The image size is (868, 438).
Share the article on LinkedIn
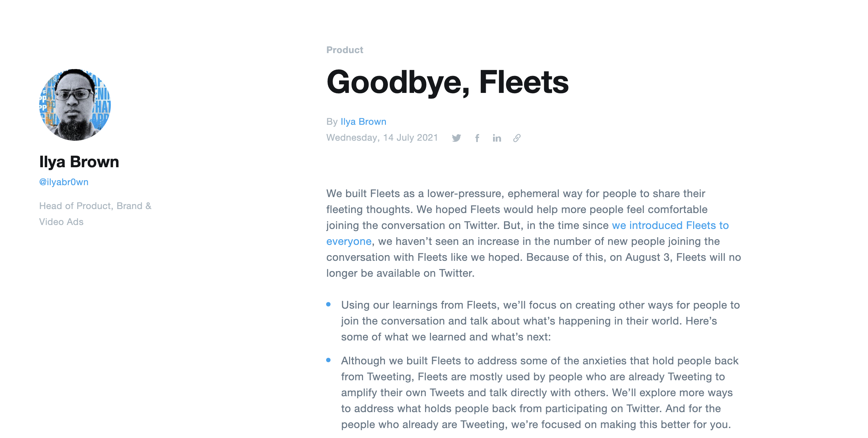click(x=497, y=138)
